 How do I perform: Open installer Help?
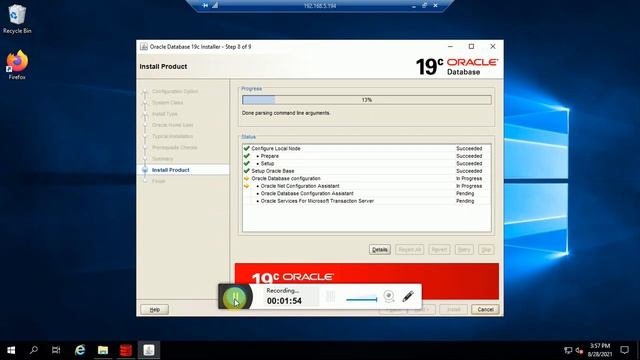[x=154, y=309]
